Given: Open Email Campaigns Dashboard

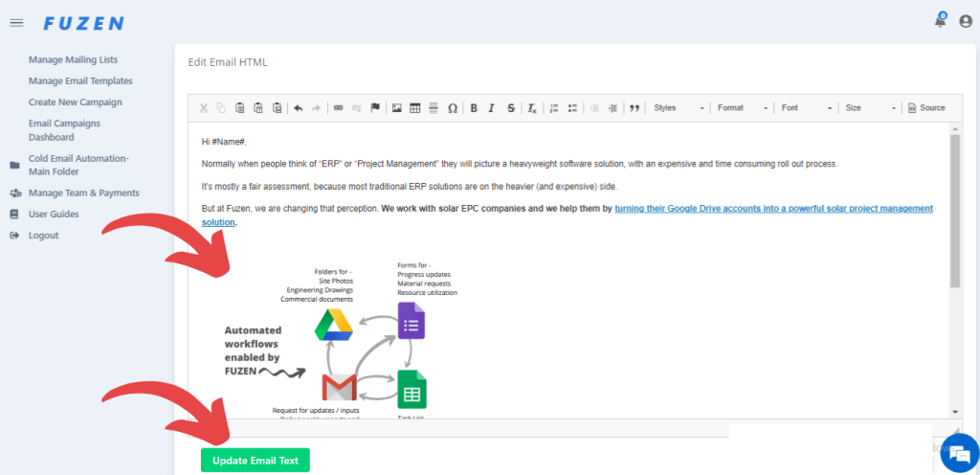Looking at the screenshot, I should pyautogui.click(x=64, y=130).
